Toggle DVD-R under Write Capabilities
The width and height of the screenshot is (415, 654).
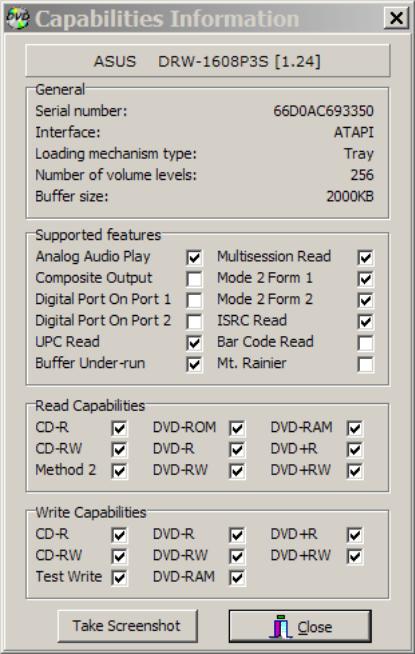pos(237,535)
